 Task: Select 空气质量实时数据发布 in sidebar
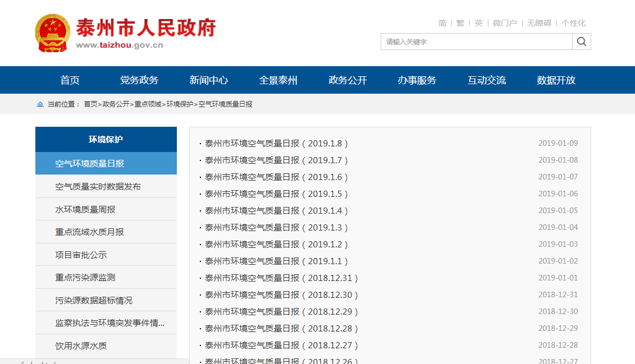(98, 187)
